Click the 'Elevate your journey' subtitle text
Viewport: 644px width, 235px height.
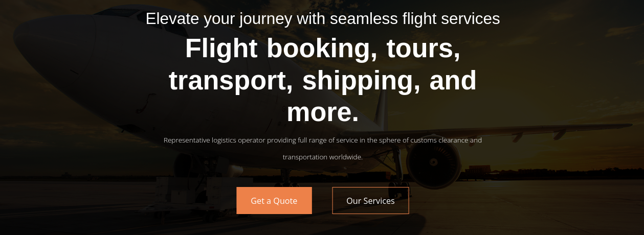(322, 19)
